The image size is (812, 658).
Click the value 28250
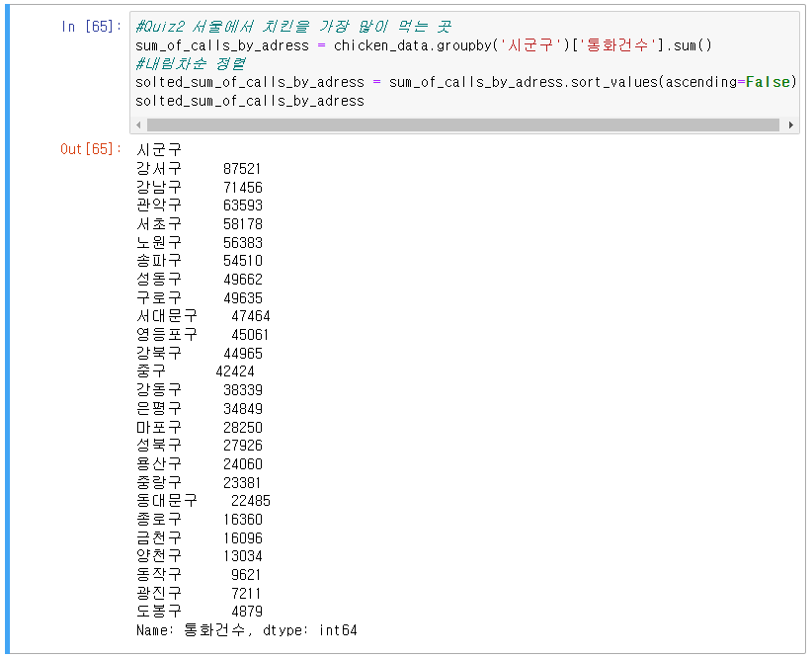tap(243, 428)
